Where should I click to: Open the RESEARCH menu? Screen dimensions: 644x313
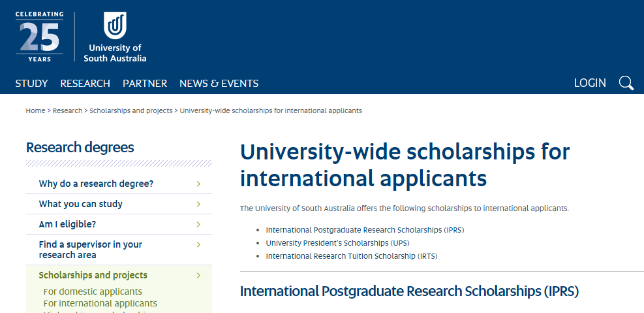click(x=85, y=84)
